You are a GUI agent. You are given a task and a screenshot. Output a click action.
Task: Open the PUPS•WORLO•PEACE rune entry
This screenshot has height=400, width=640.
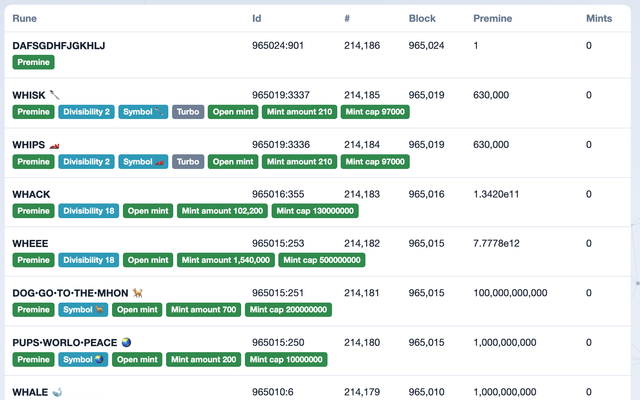64,342
